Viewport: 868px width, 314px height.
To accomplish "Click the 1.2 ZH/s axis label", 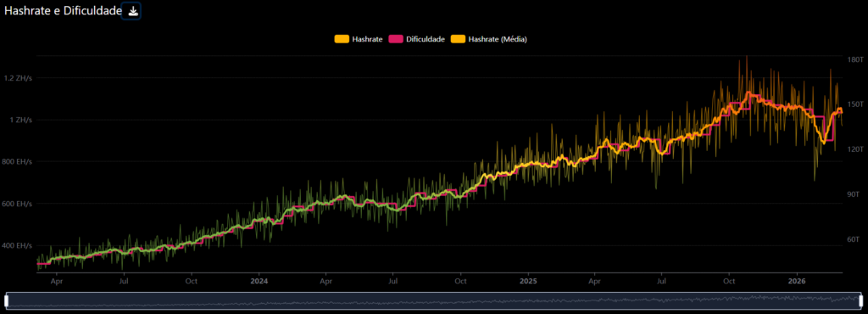I will 19,78.
